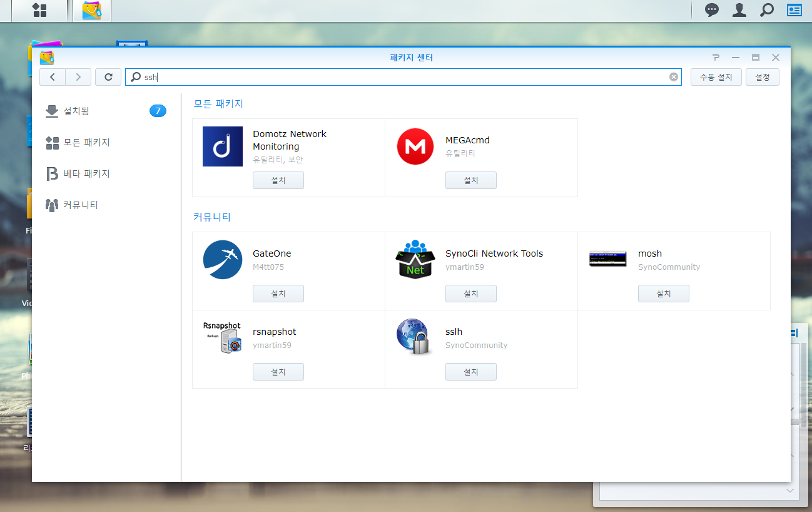Open the DSM search magnifier icon
Image resolution: width=812 pixels, height=512 pixels.
(x=767, y=10)
